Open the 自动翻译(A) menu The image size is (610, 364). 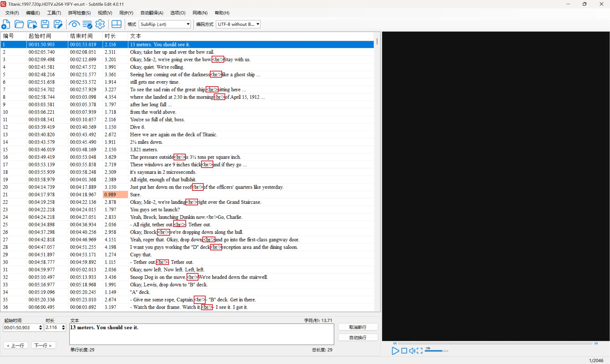pyautogui.click(x=152, y=13)
